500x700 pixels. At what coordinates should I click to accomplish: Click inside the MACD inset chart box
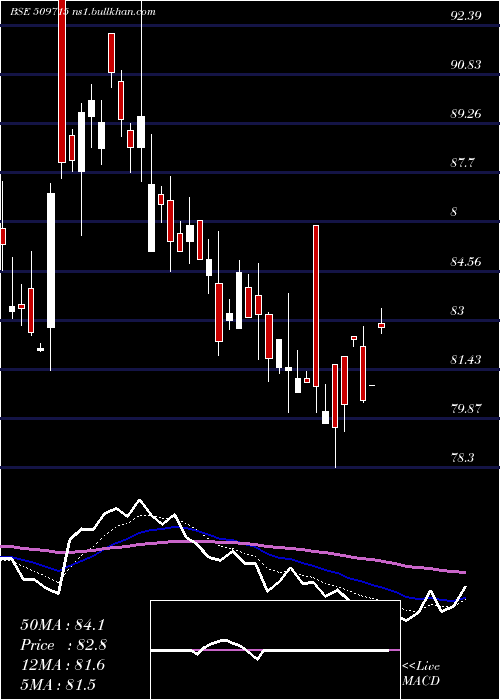click(275, 650)
